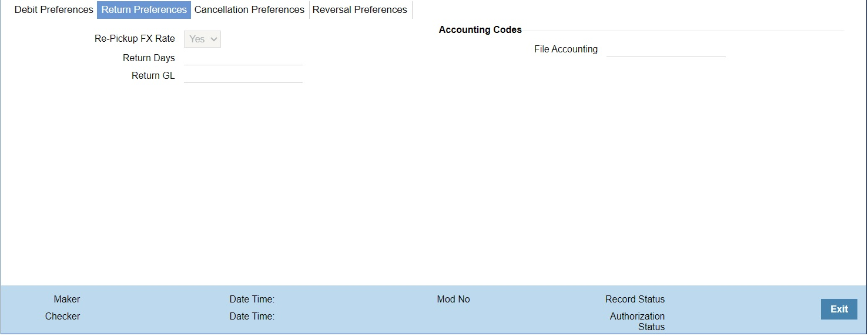Focus the Return GL text field
The width and height of the screenshot is (868, 336).
[x=243, y=75]
